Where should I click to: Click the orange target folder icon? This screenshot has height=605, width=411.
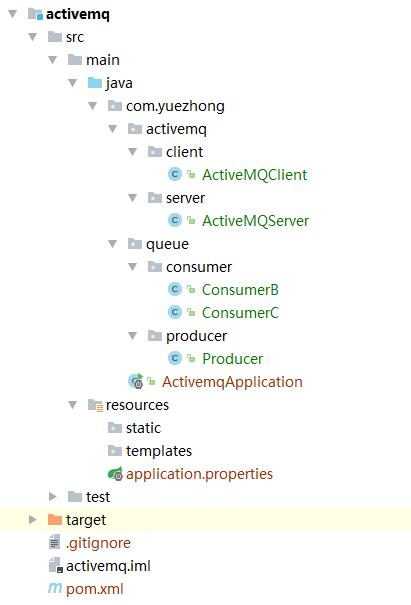55,519
